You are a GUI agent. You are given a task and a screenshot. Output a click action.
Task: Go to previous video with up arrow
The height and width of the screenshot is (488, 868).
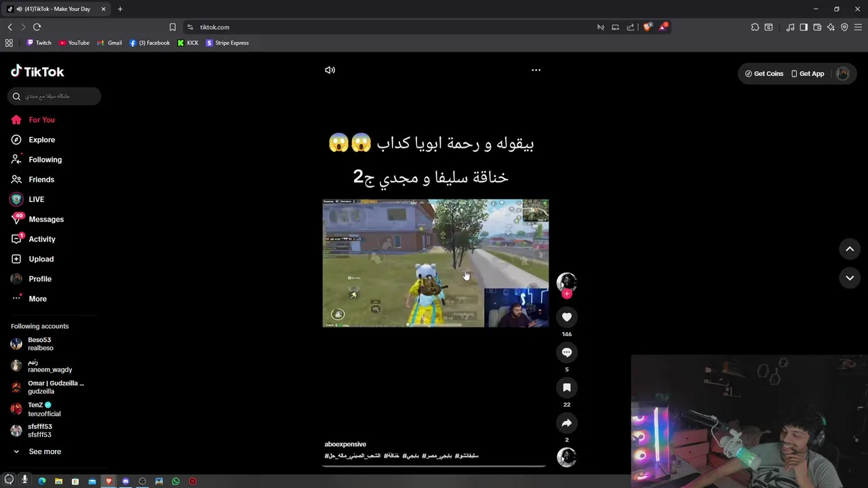point(850,249)
